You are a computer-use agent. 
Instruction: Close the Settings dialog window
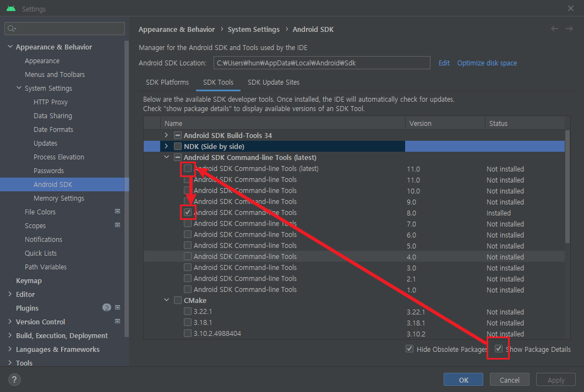[571, 8]
